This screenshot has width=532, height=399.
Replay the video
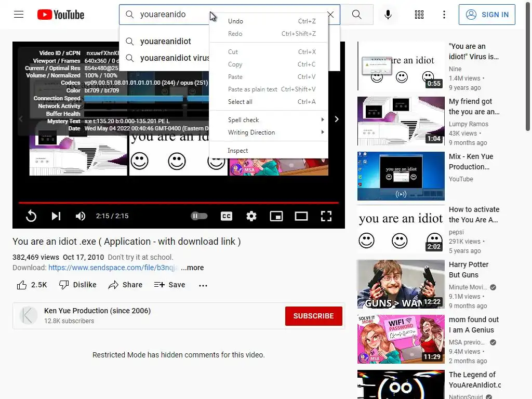(31, 216)
